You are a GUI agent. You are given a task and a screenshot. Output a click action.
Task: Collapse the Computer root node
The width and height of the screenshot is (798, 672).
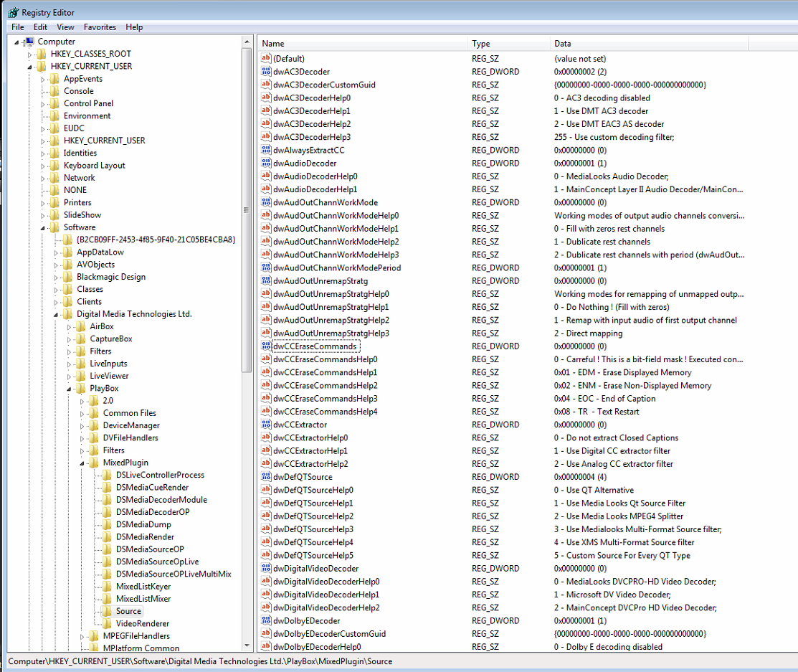16,42
